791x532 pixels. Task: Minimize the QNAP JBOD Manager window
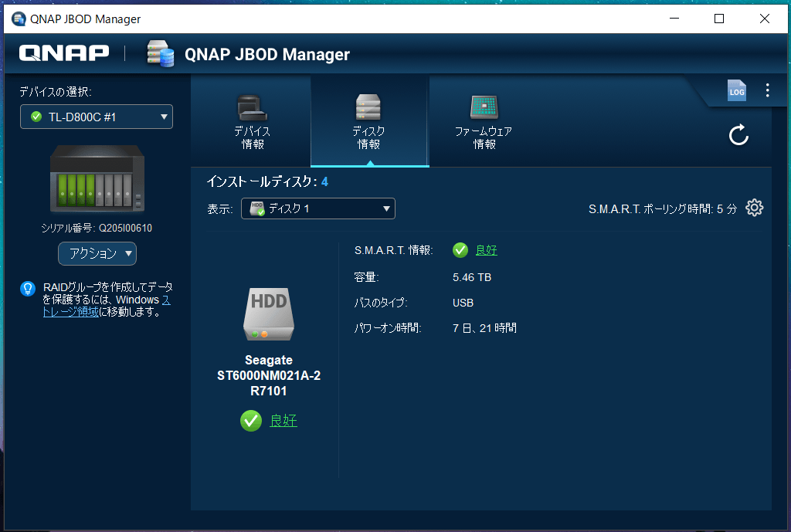click(674, 19)
